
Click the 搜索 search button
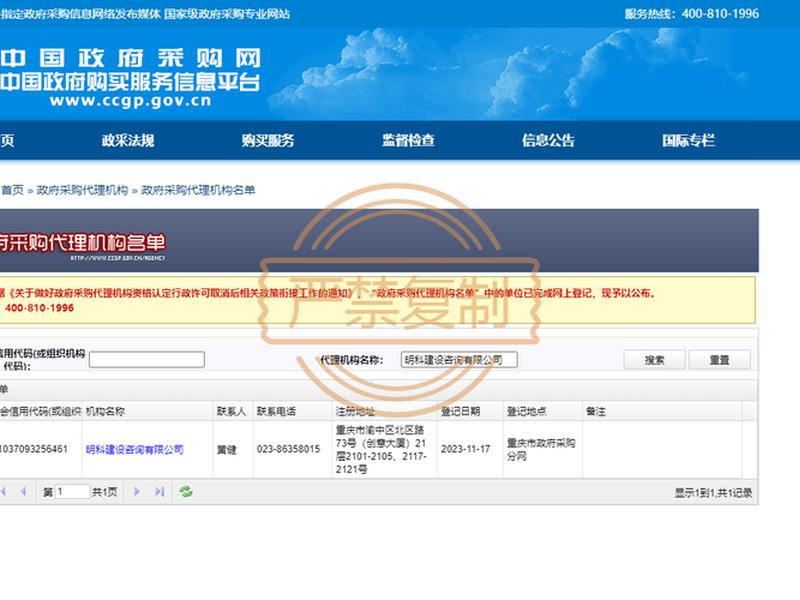click(654, 360)
